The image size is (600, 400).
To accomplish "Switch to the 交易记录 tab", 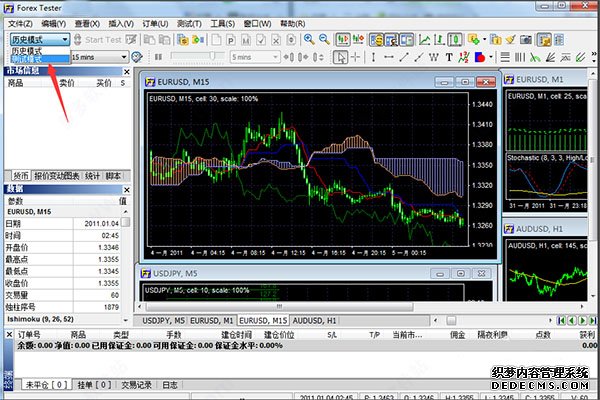I will click(136, 385).
